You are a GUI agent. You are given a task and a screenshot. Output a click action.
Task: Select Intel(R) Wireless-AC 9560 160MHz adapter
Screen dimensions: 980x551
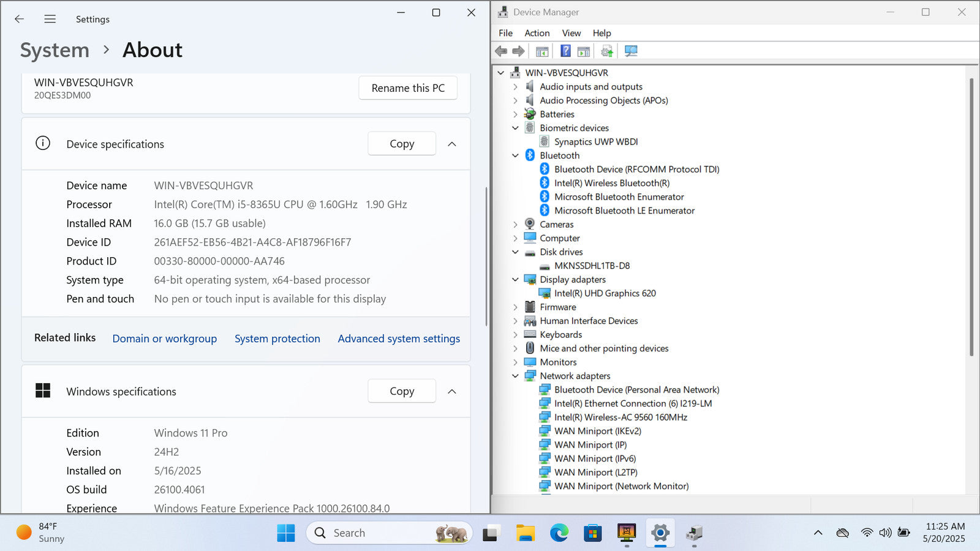tap(620, 417)
